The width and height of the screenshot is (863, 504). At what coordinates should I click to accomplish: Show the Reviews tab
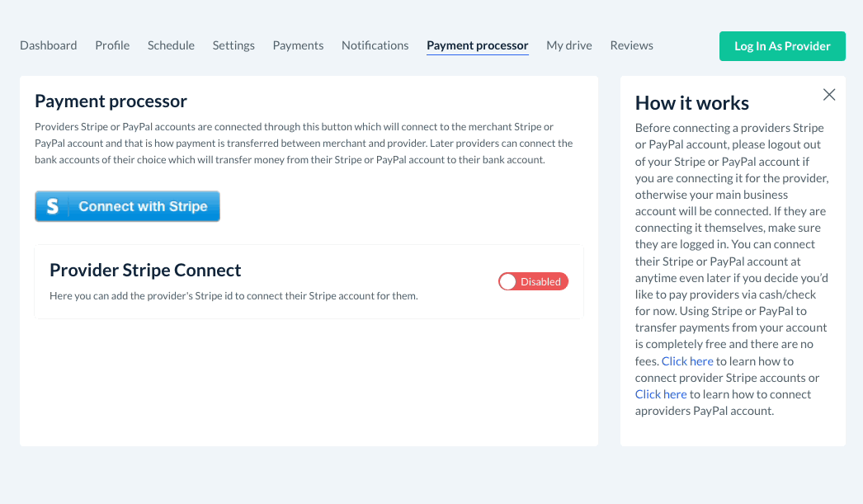tap(631, 45)
